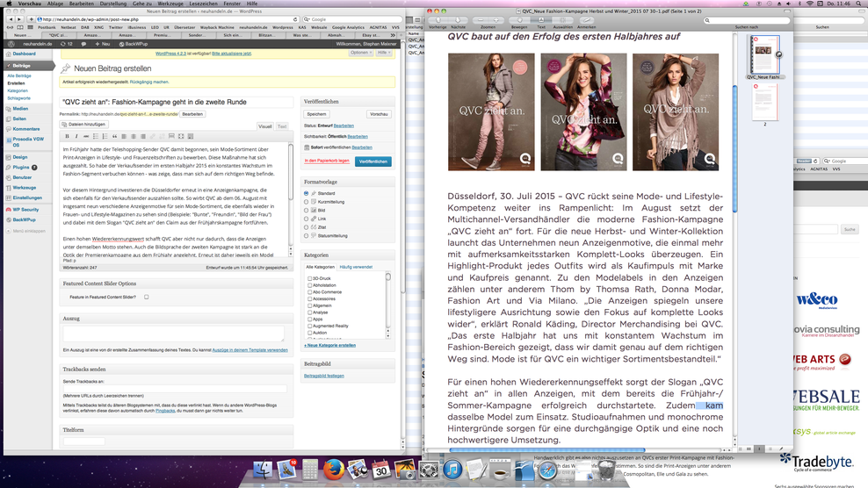Zoom in on the PDF in Preview

coord(496,20)
